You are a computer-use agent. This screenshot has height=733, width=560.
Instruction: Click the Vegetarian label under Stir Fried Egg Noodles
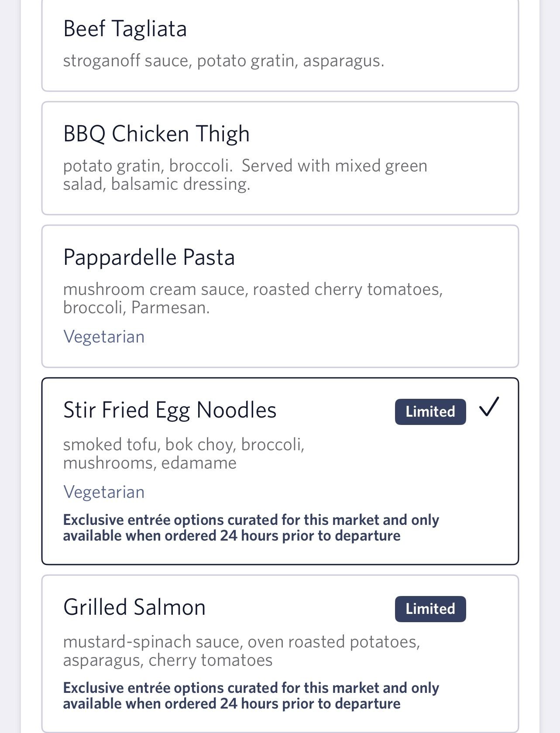pyautogui.click(x=104, y=492)
